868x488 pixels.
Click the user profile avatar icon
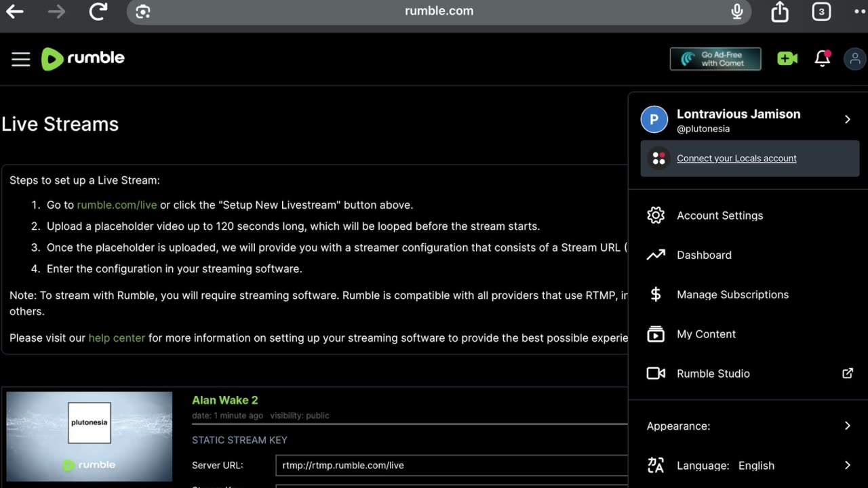coord(854,59)
